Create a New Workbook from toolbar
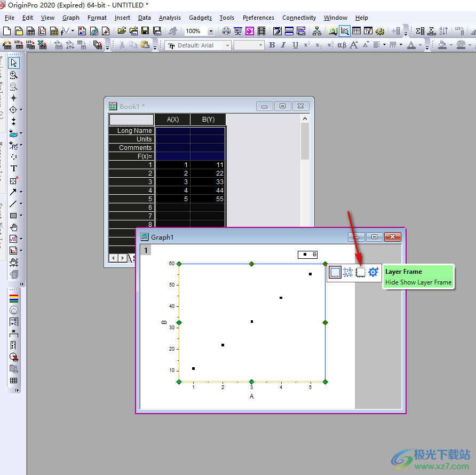Image resolution: width=476 pixels, height=475 pixels. pyautogui.click(x=30, y=31)
